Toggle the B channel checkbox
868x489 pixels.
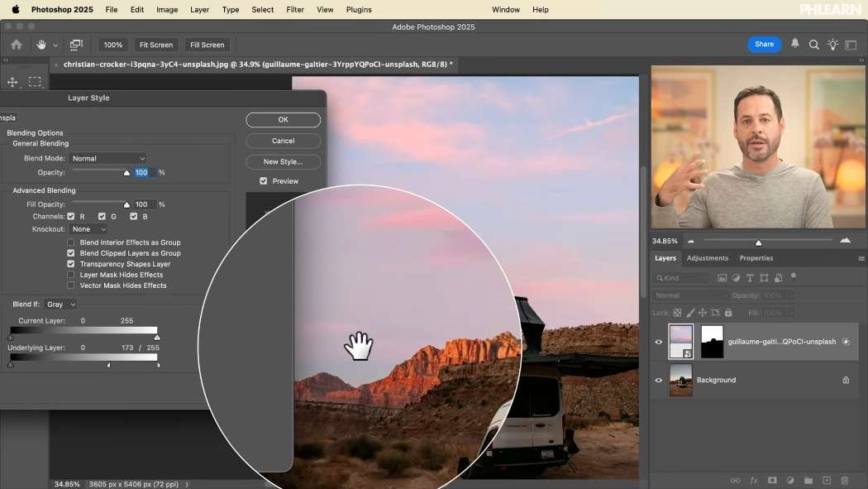pyautogui.click(x=133, y=217)
